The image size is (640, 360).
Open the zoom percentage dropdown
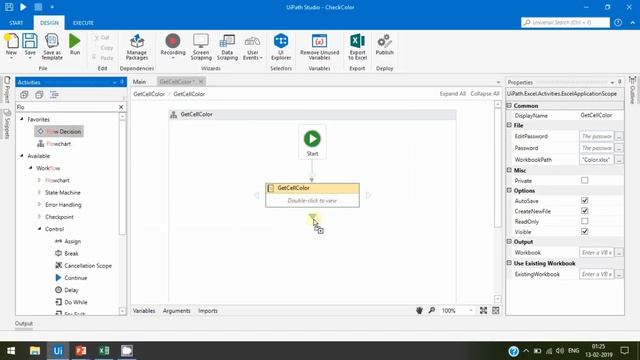pyautogui.click(x=471, y=311)
